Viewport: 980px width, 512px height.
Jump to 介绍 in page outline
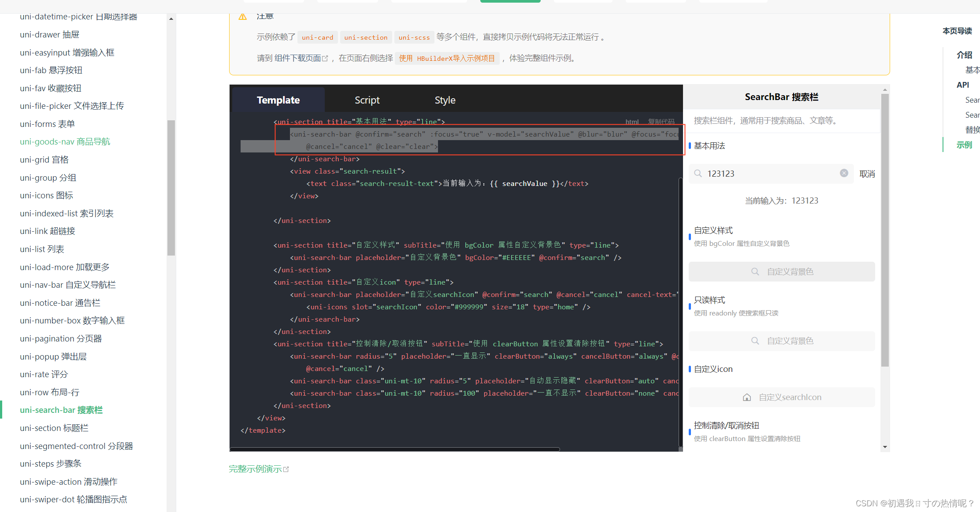coord(964,55)
